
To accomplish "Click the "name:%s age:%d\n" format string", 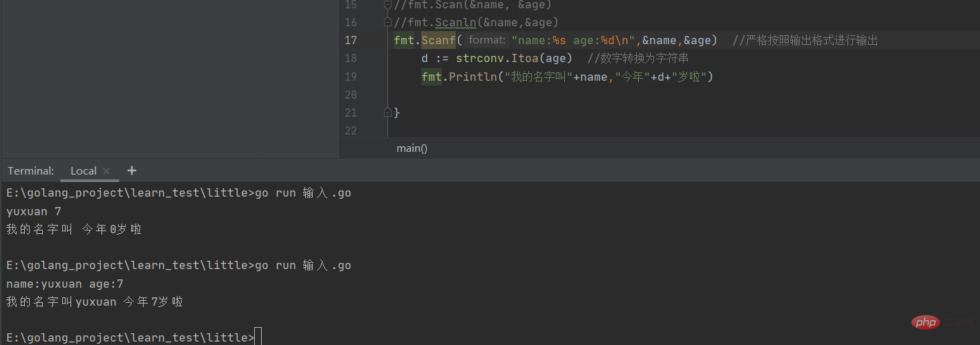I will click(573, 41).
